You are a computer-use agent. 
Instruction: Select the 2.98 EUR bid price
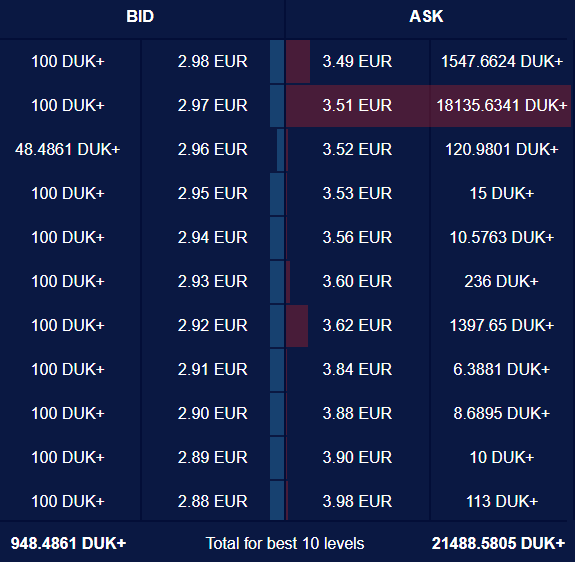tap(212, 61)
